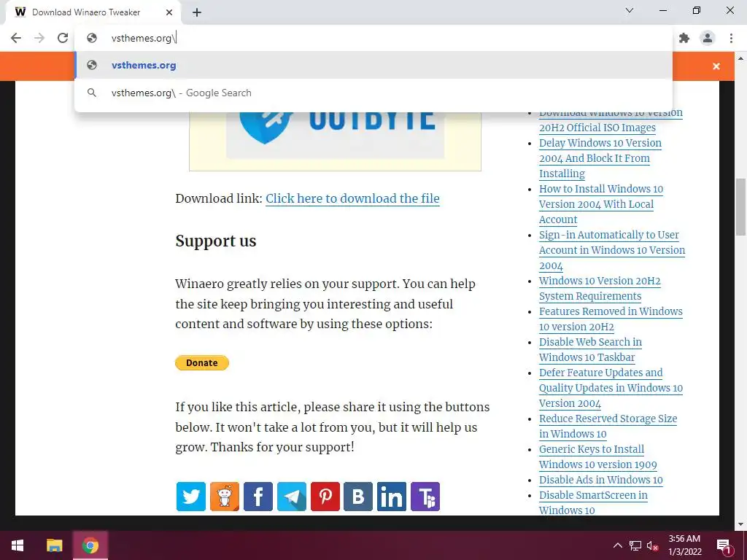Open Reduce Reserved Storage Size link
Screen dimensions: 747x560
[x=608, y=426]
